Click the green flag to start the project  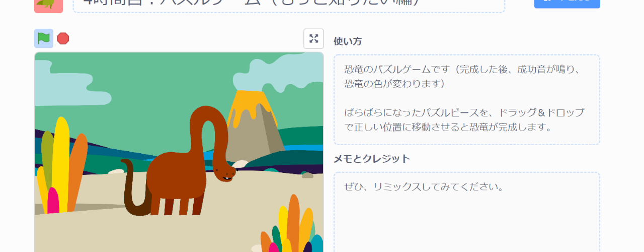coord(44,38)
